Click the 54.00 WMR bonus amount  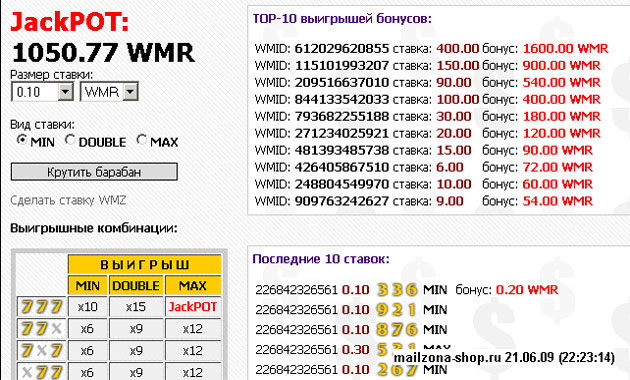click(558, 201)
